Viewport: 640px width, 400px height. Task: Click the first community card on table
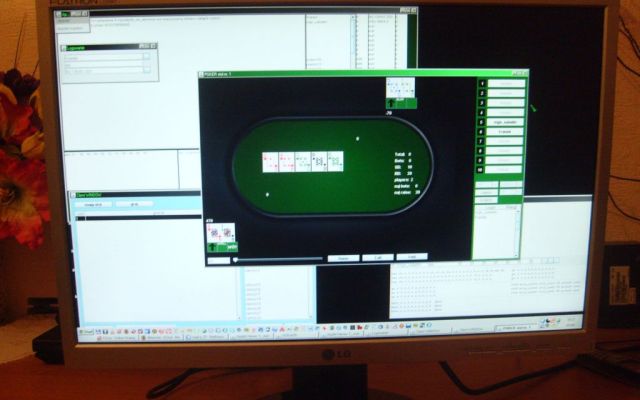pyautogui.click(x=270, y=161)
